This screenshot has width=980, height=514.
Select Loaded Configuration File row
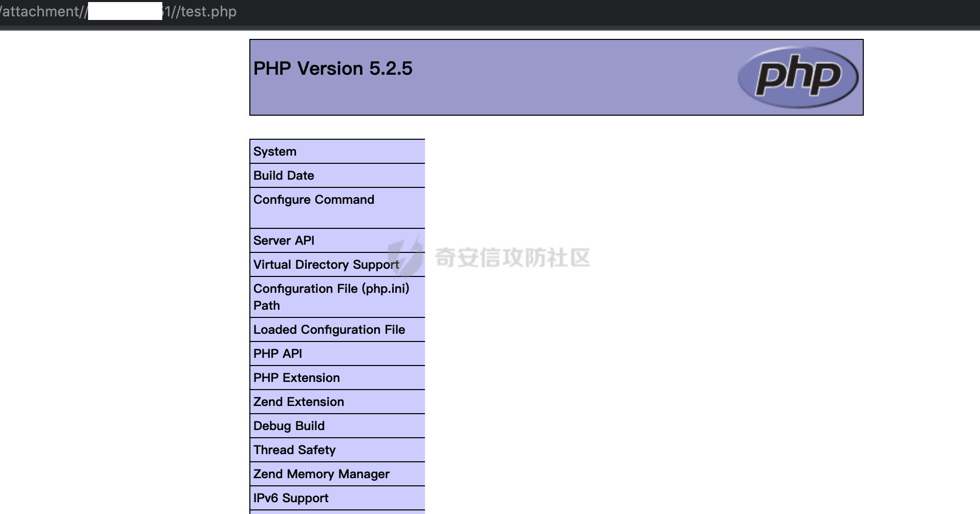coord(337,330)
